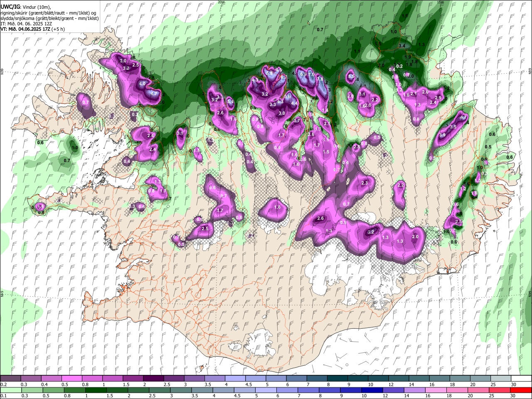Select the 'slydda/snjókoma' legend description line
The image size is (532, 399).
[49, 18]
